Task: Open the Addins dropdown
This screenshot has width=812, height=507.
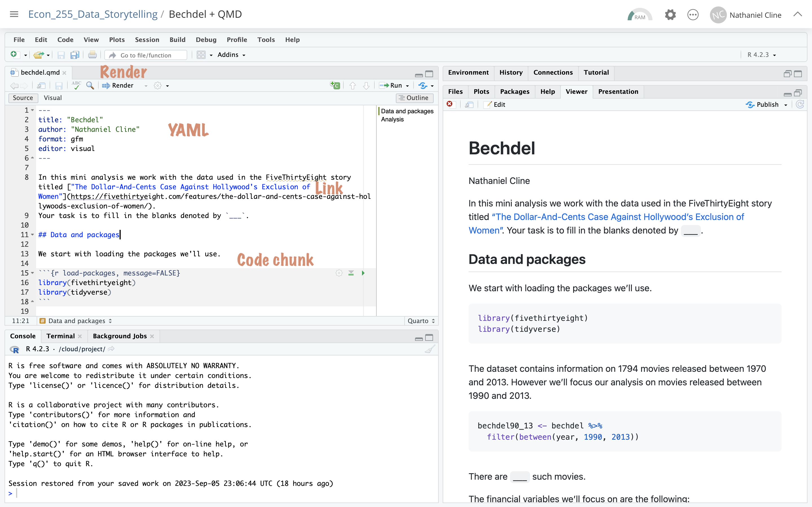Action: (x=231, y=55)
